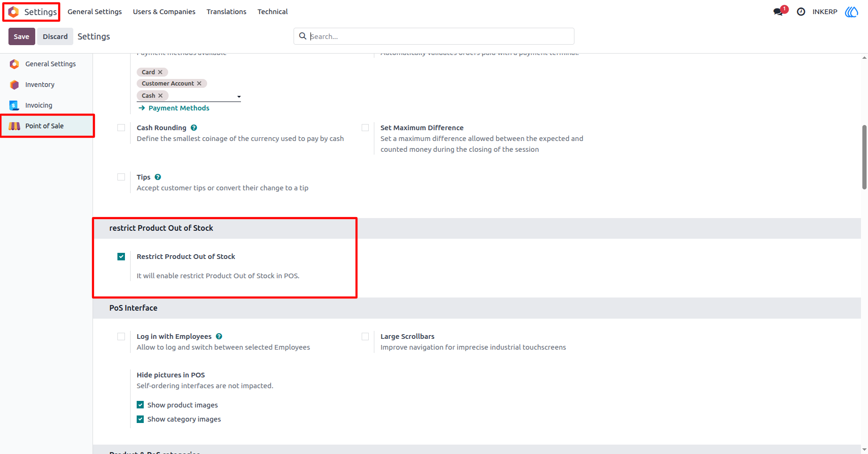Uncheck Show category images

pos(140,419)
